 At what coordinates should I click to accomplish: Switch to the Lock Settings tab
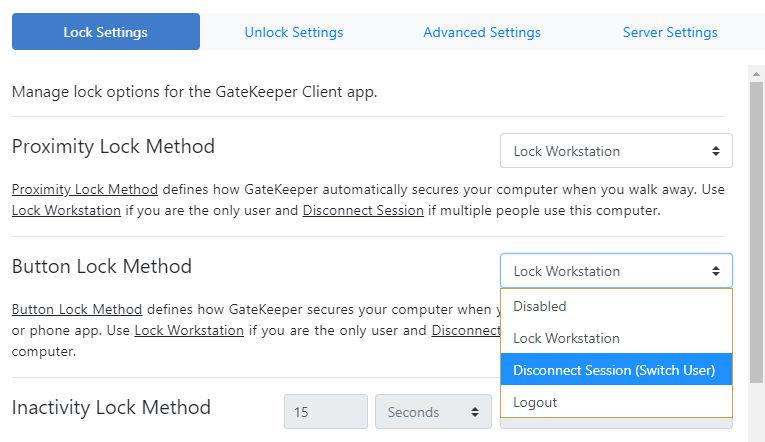click(105, 32)
